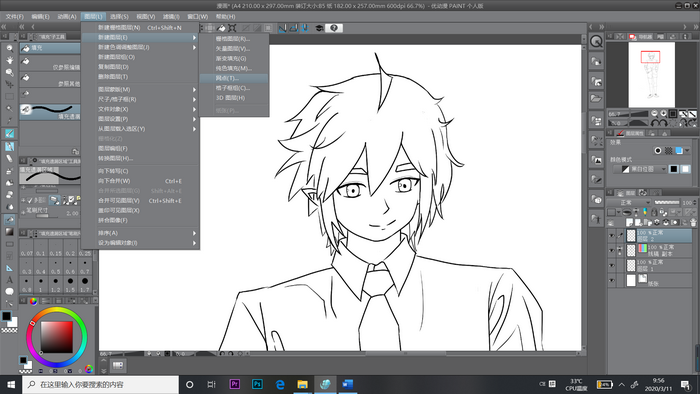Click the Windows search input box
Viewport: 700px width, 394px height.
100,384
